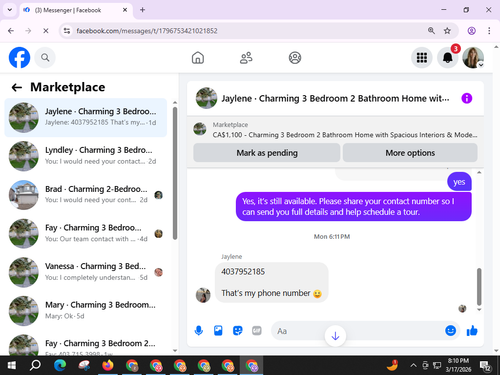500x375 pixels.
Task: Select the Messenger | Facebook tab
Action: 76,10
